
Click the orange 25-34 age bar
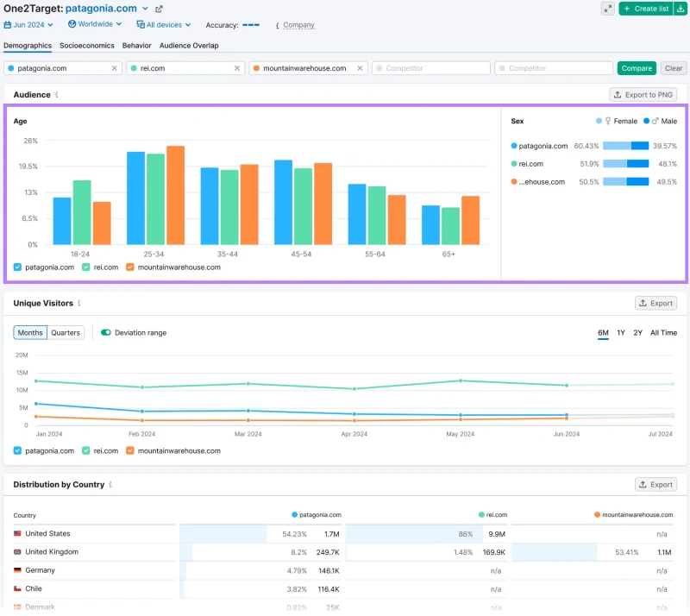[176, 196]
